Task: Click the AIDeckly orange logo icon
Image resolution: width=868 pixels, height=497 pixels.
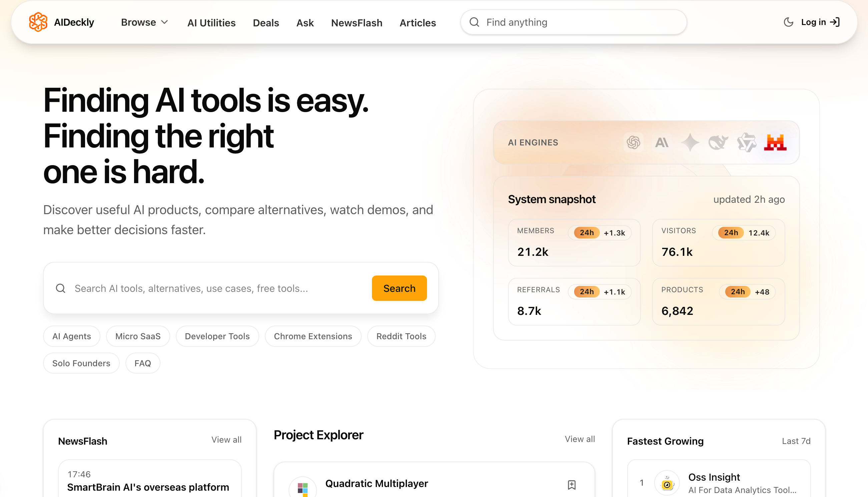Action: (x=38, y=22)
